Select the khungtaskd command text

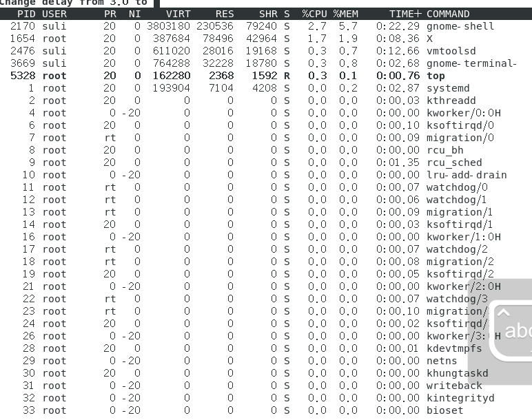457,373
